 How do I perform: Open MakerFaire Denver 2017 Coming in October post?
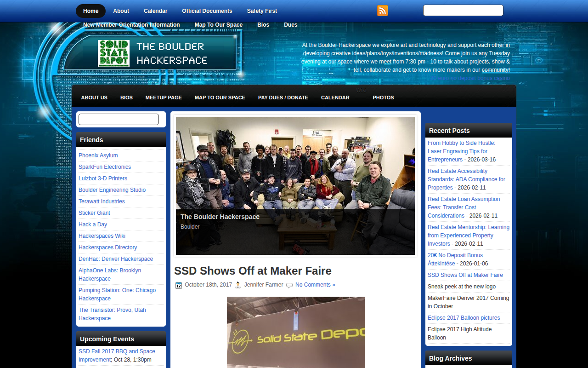(x=469, y=302)
